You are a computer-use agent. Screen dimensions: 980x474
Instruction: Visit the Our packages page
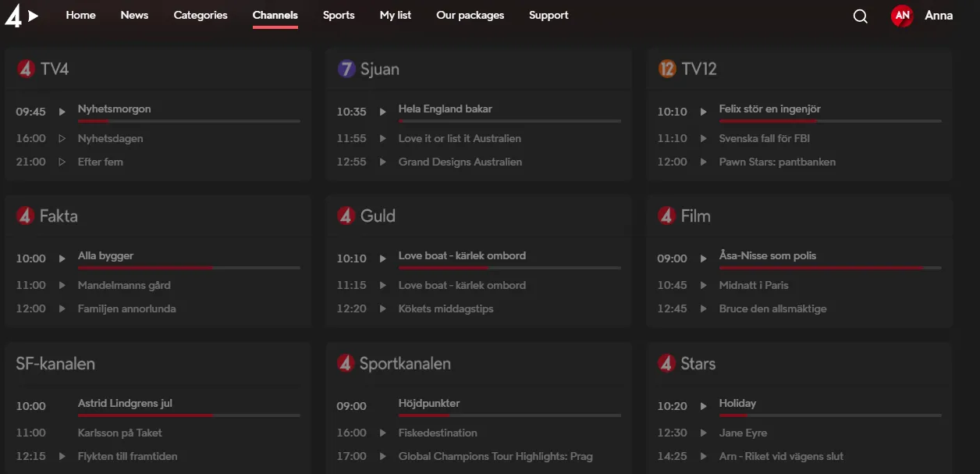[x=470, y=15]
